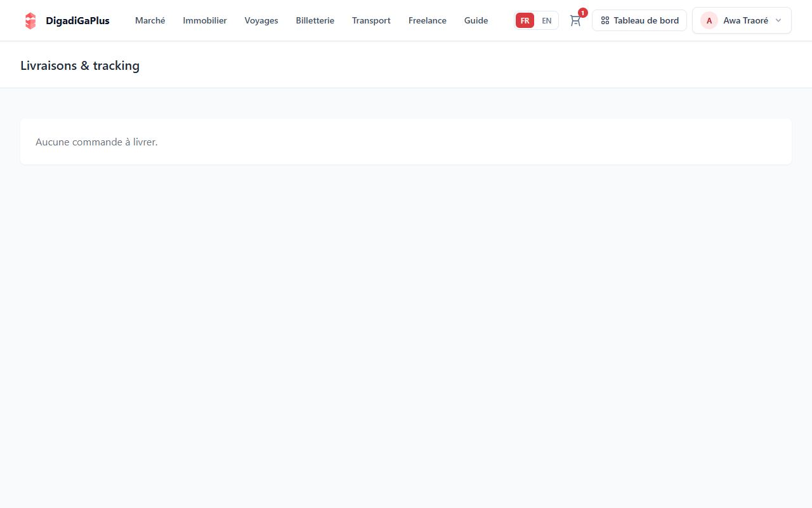Open the Voyages menu item
Viewport: 812px width, 508px height.
(x=261, y=20)
